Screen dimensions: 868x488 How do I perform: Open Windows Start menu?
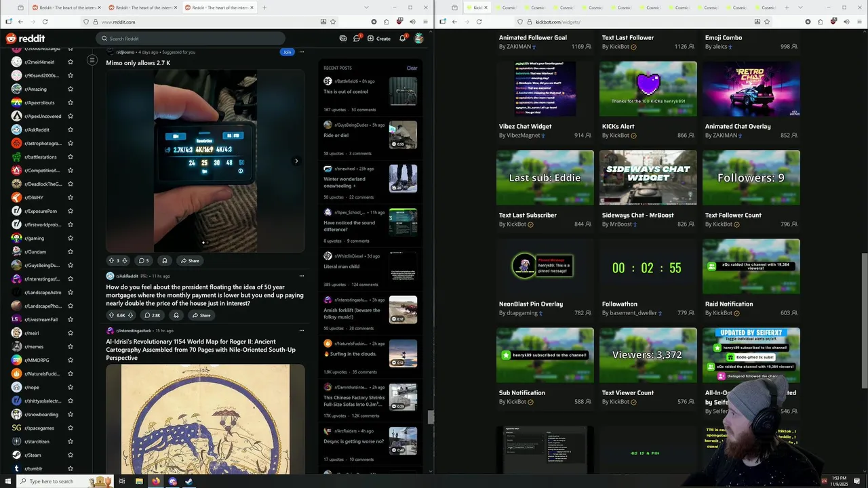tap(9, 481)
